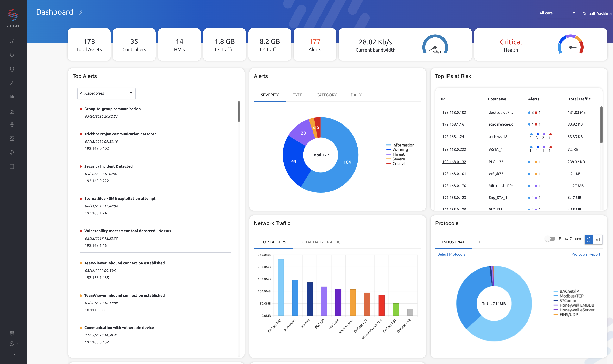Screen dimensions: 613x364
Task: Open the Protocols Report link
Action: (585, 254)
